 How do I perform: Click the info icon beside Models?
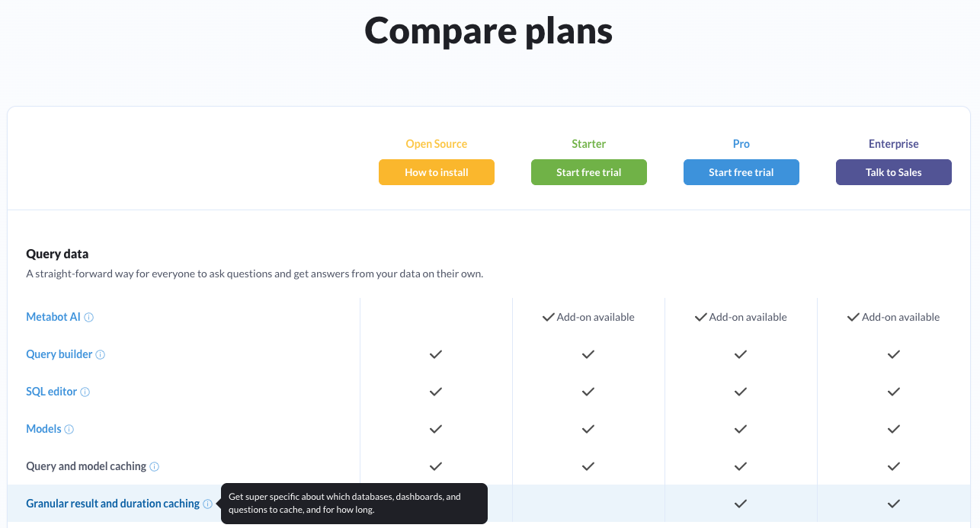[x=69, y=430]
